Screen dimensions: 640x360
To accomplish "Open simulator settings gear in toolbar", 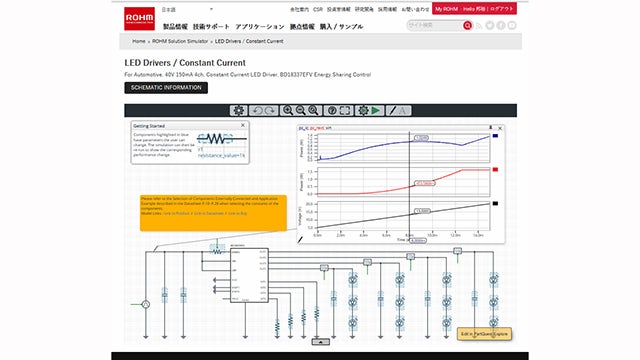I will pos(238,110).
